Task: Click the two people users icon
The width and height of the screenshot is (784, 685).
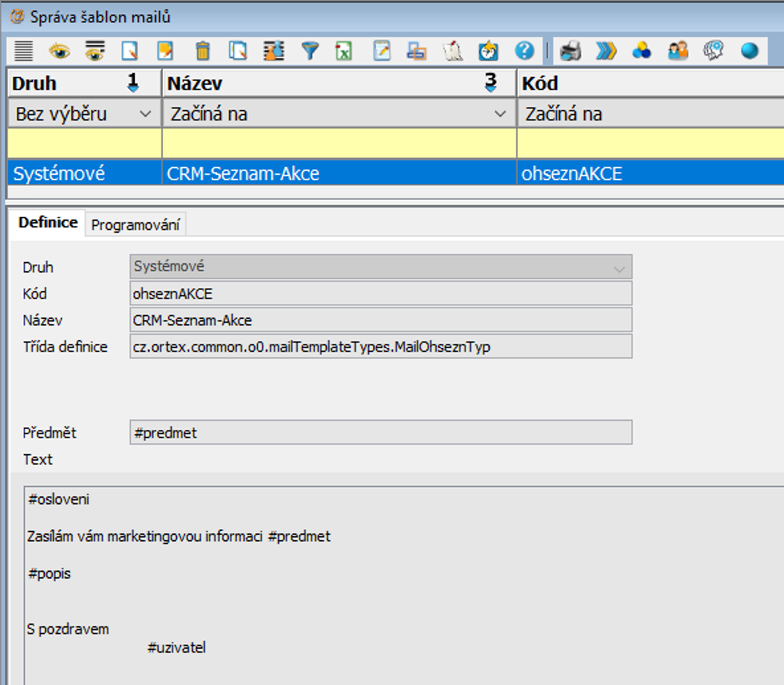Action: coord(678,51)
